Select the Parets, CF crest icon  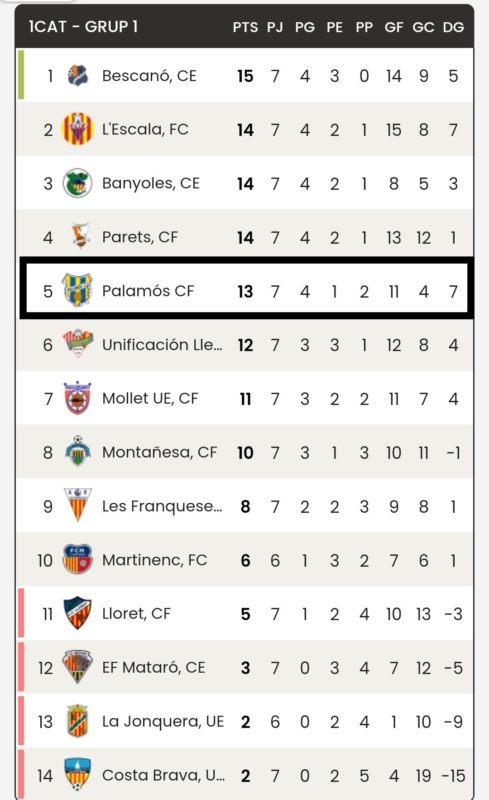80,236
